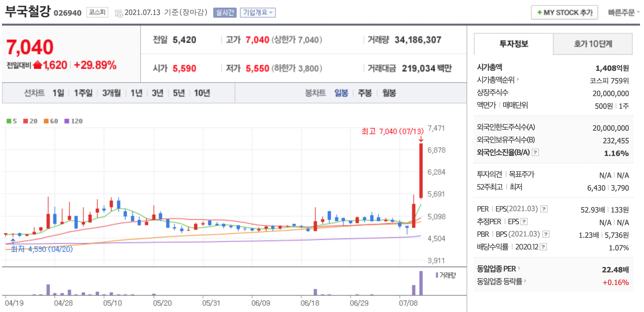
Task: Click the 외국인소진율 1.16% value
Action: (x=616, y=153)
